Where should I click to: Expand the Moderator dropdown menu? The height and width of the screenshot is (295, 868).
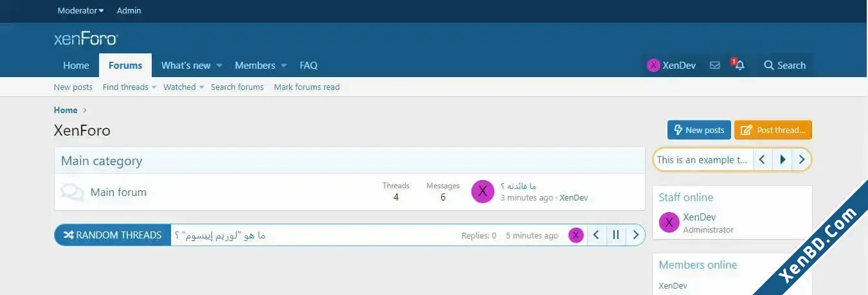80,10
